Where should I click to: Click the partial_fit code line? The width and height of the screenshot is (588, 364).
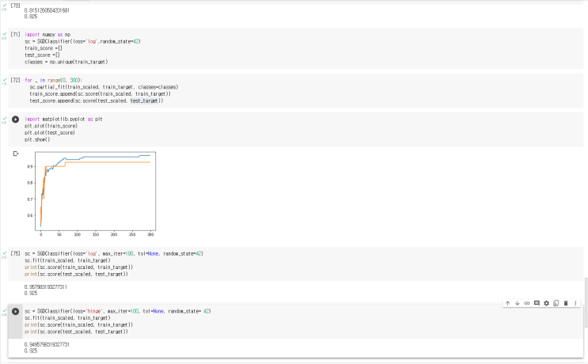coord(104,87)
